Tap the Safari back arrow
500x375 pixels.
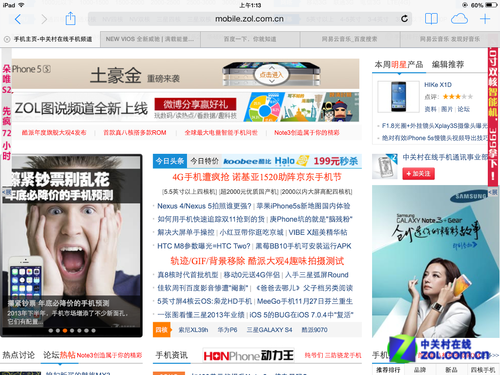(18, 19)
